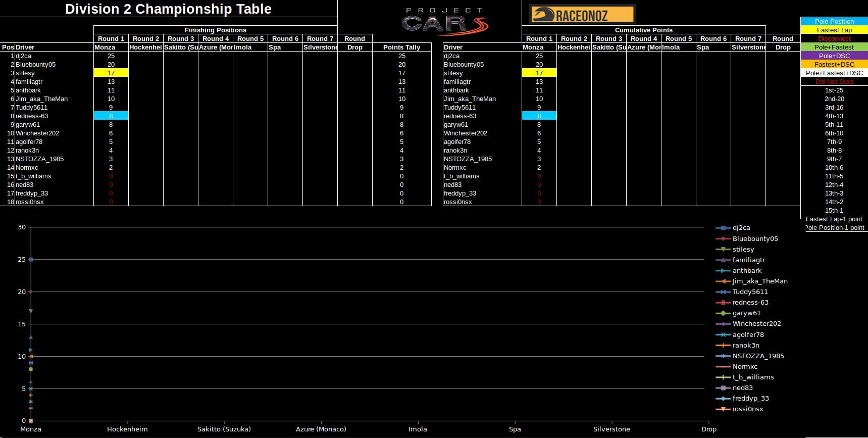868x438 pixels.
Task: Select blue 8 cell in Finishing Positions
Action: click(x=111, y=116)
